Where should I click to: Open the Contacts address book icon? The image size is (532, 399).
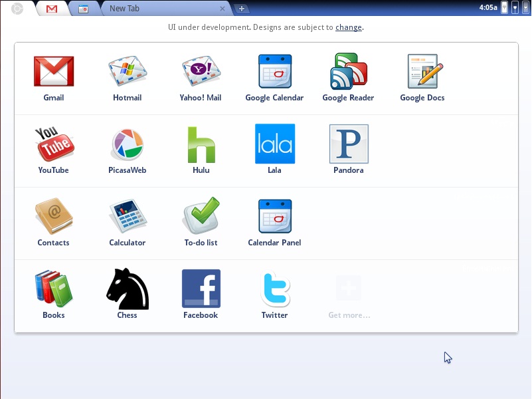(54, 216)
